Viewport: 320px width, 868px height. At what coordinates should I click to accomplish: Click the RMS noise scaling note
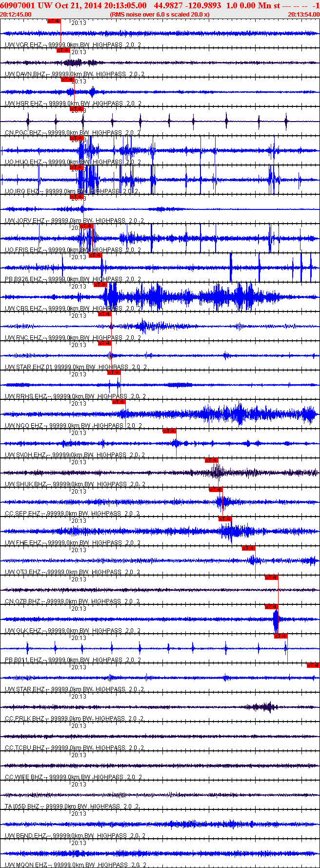[160, 14]
